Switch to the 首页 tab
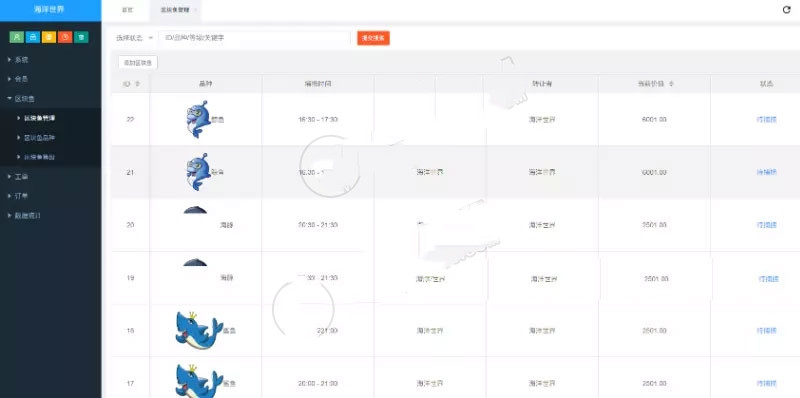 [127, 10]
